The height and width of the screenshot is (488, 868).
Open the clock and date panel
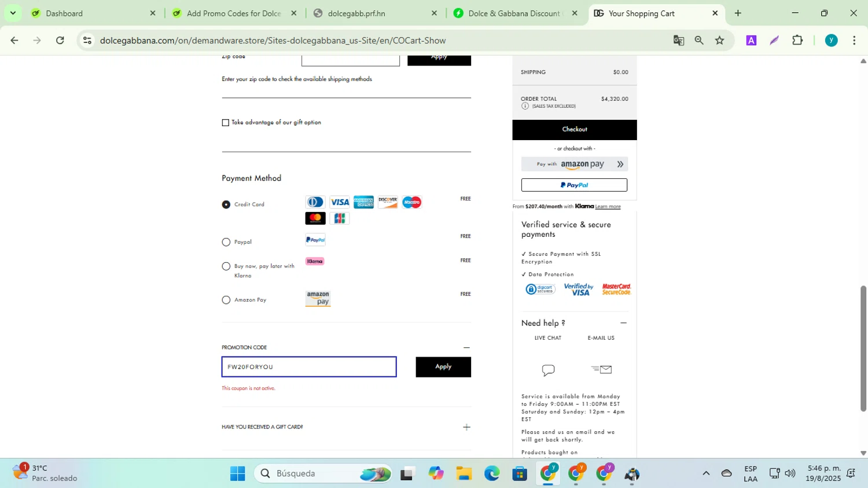pos(824,474)
